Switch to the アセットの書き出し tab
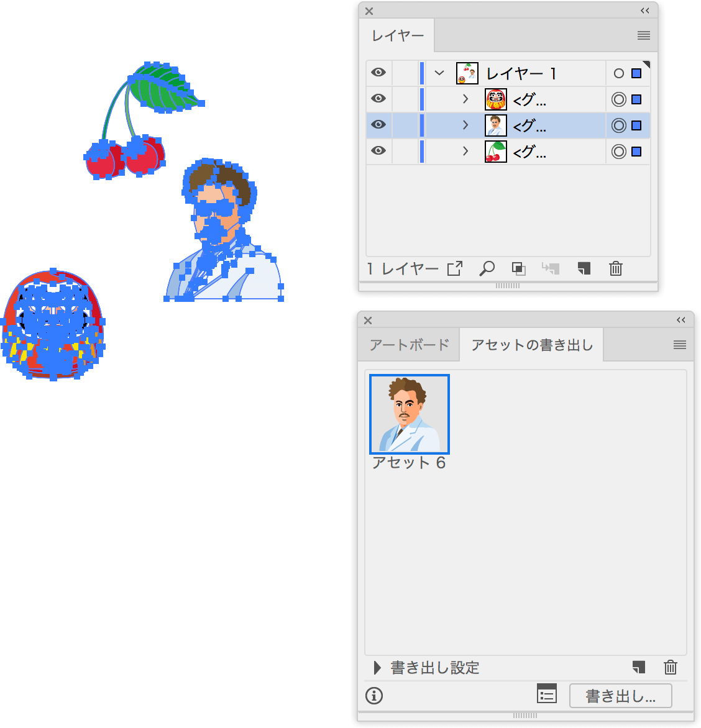The image size is (701, 728). coord(532,345)
